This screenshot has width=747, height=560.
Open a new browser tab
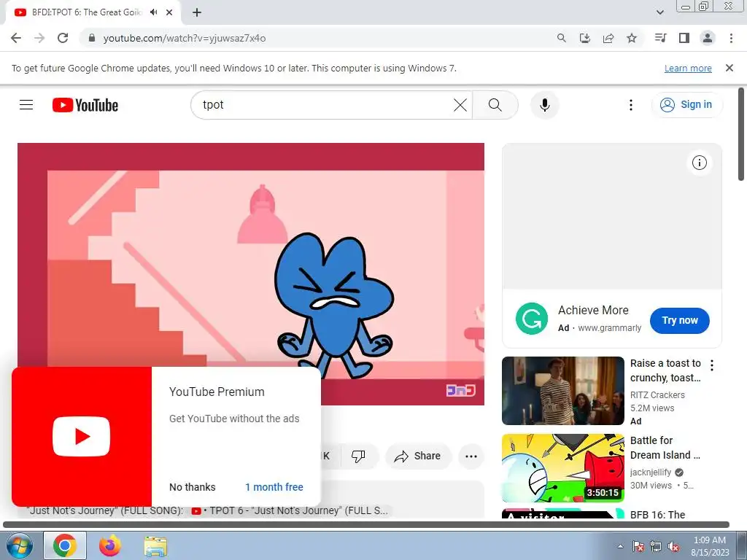point(197,12)
